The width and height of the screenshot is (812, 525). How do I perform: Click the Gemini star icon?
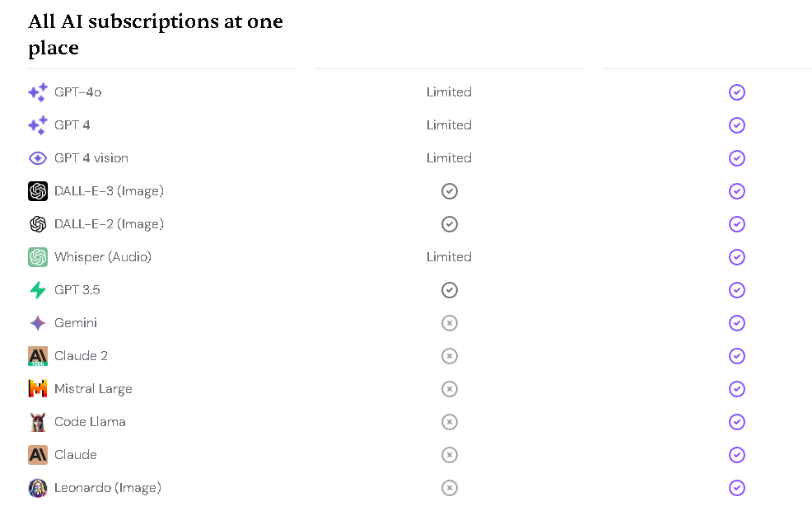[38, 323]
